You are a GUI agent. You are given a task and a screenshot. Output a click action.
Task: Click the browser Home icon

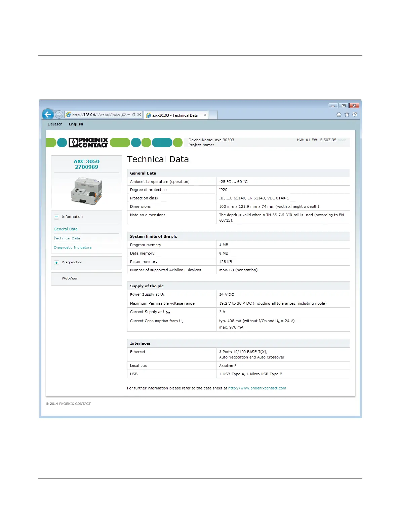point(339,115)
